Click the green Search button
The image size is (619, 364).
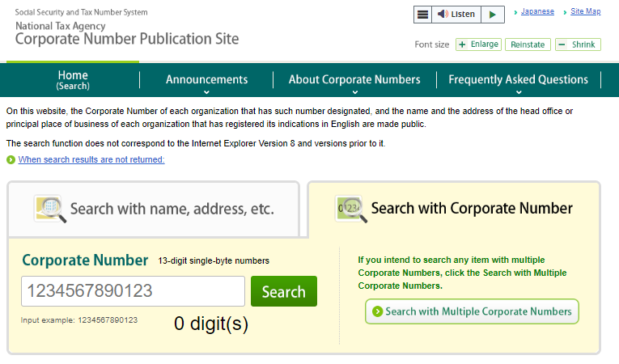(x=284, y=291)
